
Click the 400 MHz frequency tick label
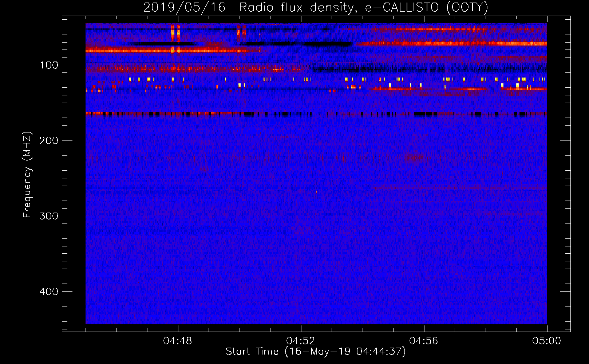click(x=49, y=292)
